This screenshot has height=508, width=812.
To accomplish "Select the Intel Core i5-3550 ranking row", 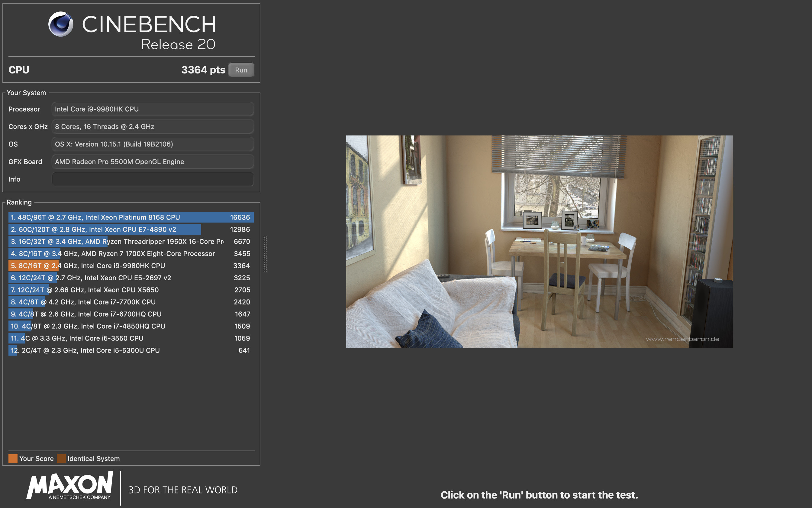I will coord(131,338).
